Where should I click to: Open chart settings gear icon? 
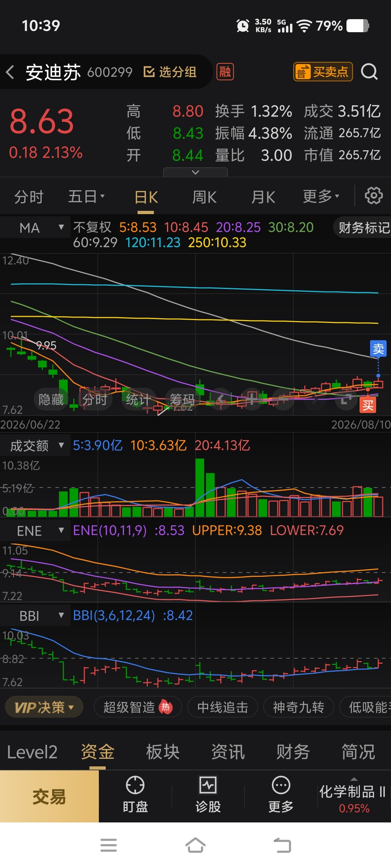(x=374, y=196)
